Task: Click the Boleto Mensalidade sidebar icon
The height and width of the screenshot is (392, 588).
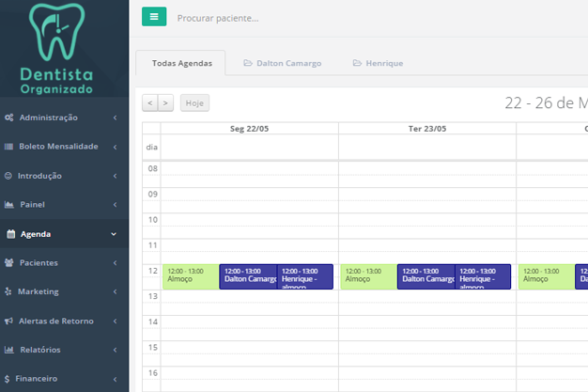Action: tap(8, 147)
